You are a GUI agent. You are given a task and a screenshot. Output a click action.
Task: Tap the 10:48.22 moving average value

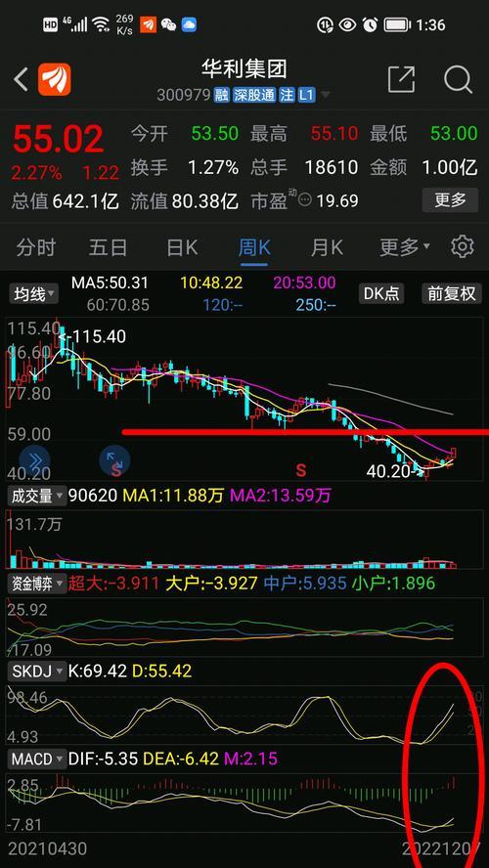click(211, 282)
